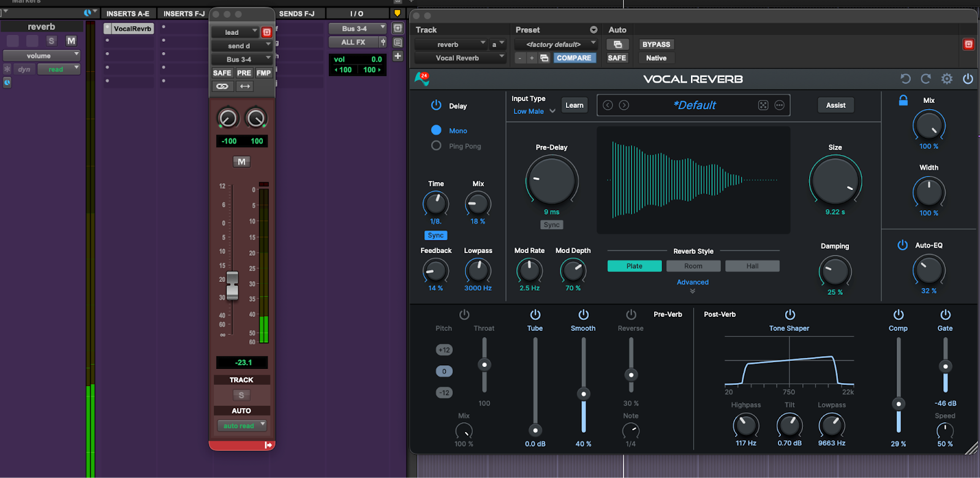
Task: Click the send level fader handle
Action: (x=233, y=286)
